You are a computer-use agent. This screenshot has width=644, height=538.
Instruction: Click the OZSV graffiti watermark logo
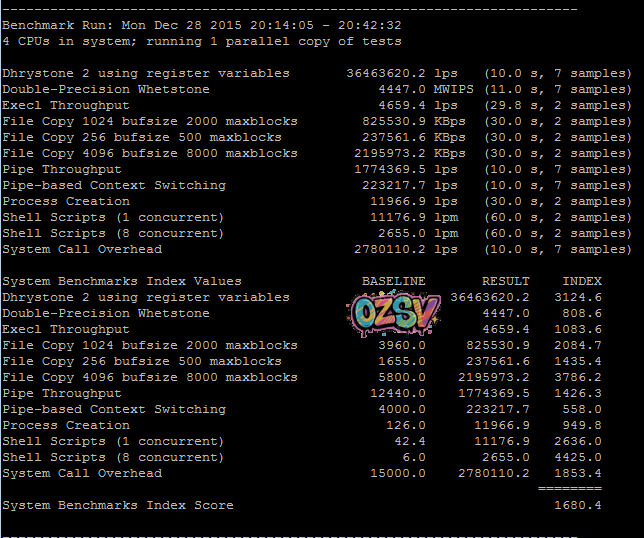394,315
